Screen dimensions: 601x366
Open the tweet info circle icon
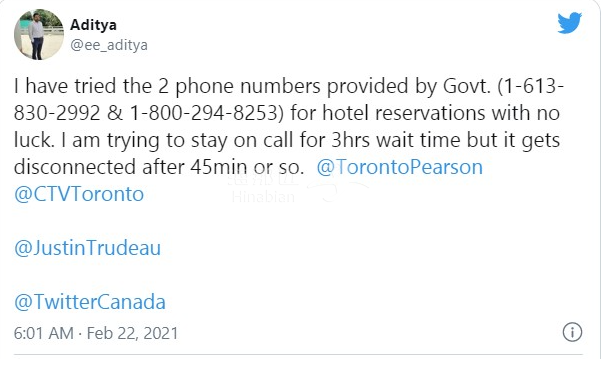(x=572, y=332)
